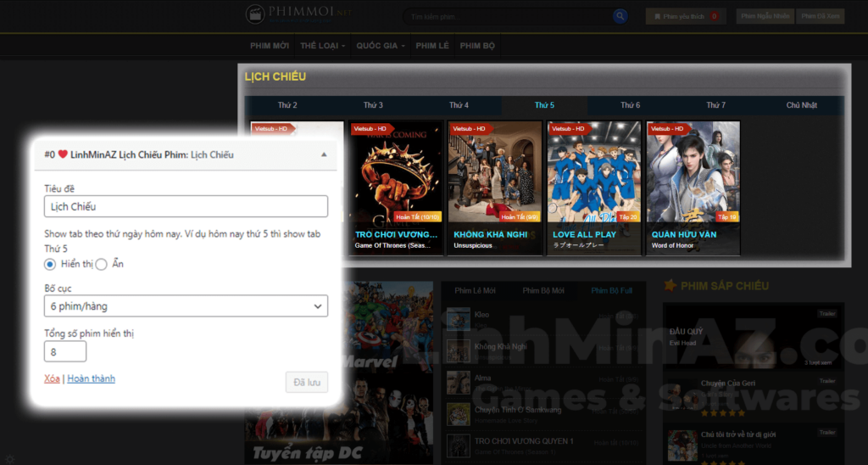Click the Xóa link
The width and height of the screenshot is (868, 465).
pyautogui.click(x=52, y=378)
